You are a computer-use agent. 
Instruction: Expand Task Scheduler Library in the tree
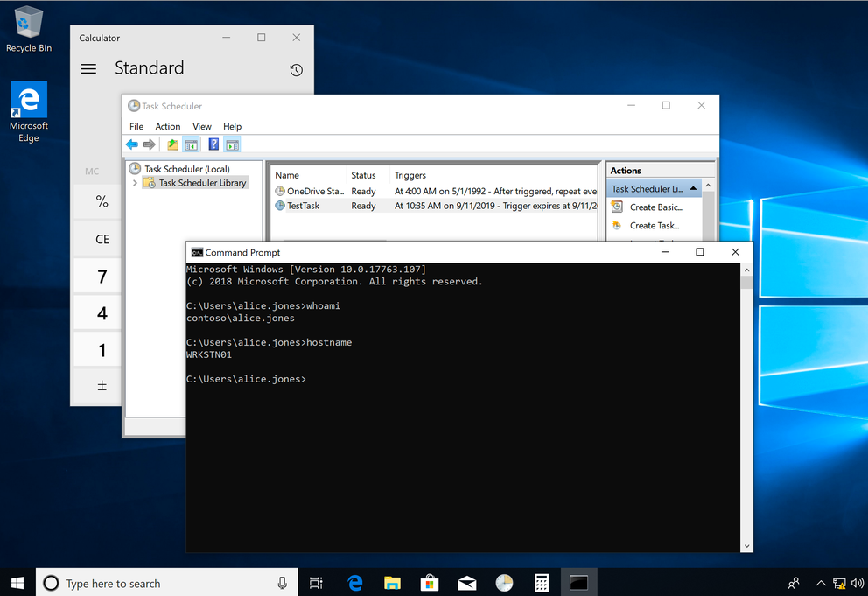click(135, 183)
